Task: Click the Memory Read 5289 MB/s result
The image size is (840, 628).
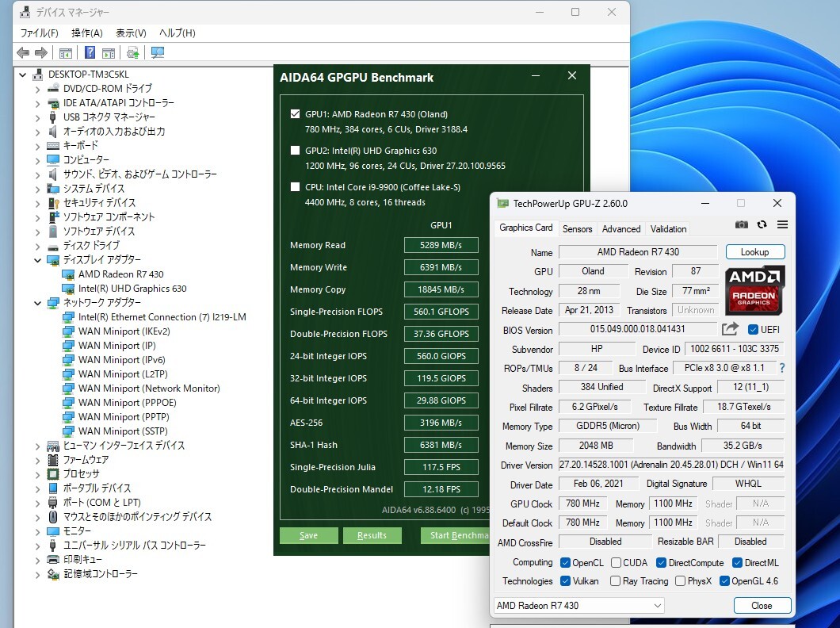Action: click(x=441, y=246)
